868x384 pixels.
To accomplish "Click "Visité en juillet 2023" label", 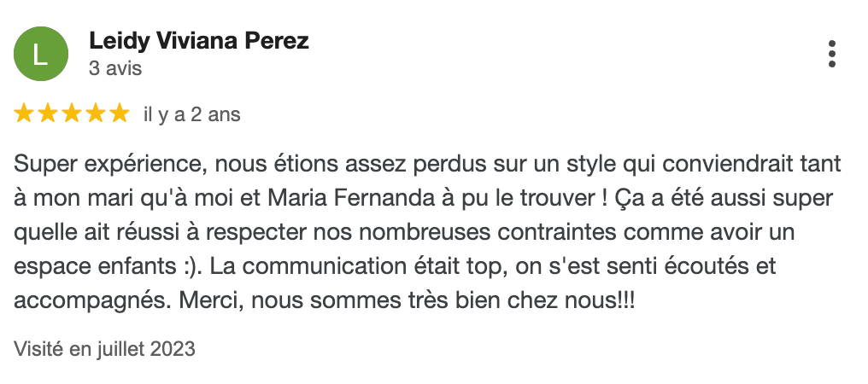I will 105,349.
